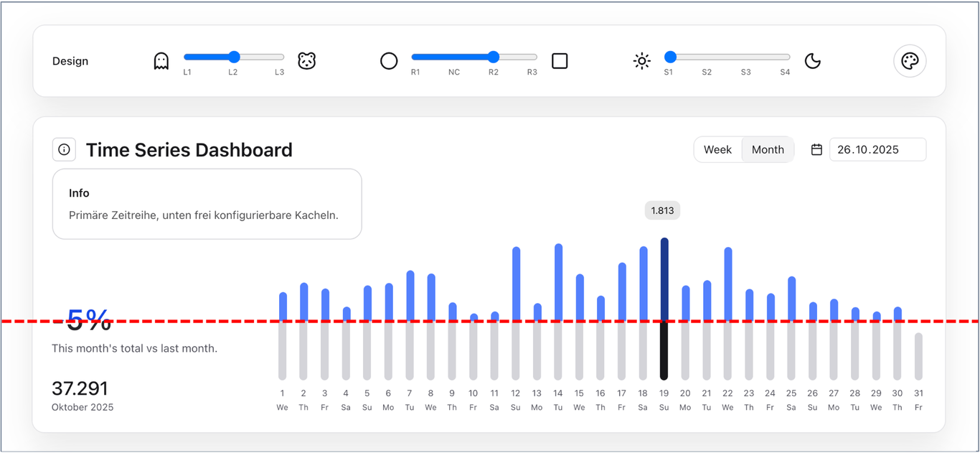Click the L-level slider handle at L2
This screenshot has width=980, height=453.
click(x=234, y=57)
